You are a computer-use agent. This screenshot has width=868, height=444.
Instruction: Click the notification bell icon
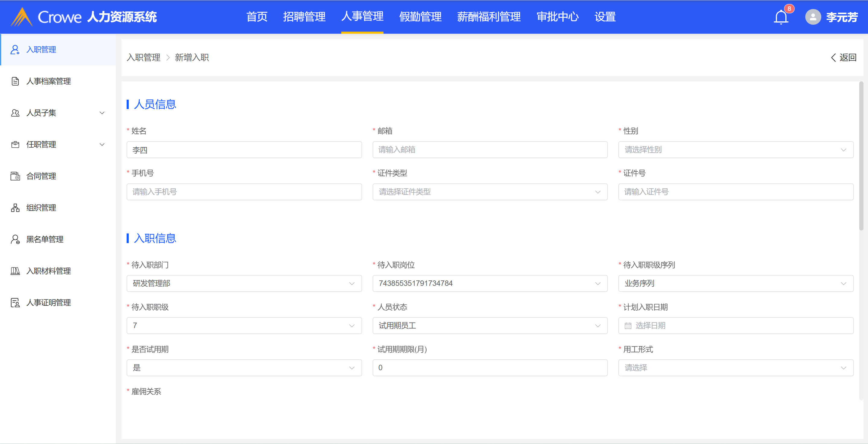(781, 17)
